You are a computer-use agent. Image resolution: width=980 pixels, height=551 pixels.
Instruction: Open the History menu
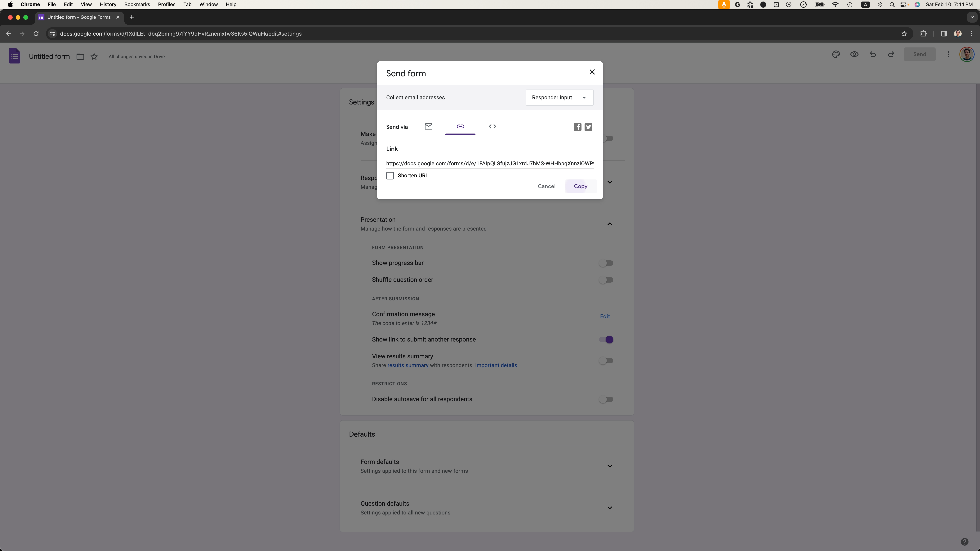(x=108, y=5)
